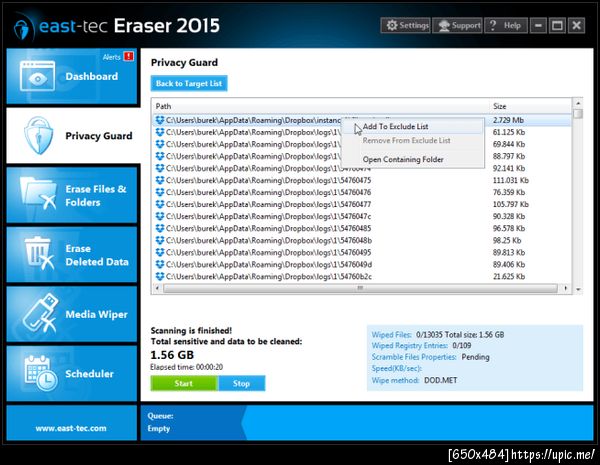
Task: Choose Remove From Exclude List
Action: (412, 140)
